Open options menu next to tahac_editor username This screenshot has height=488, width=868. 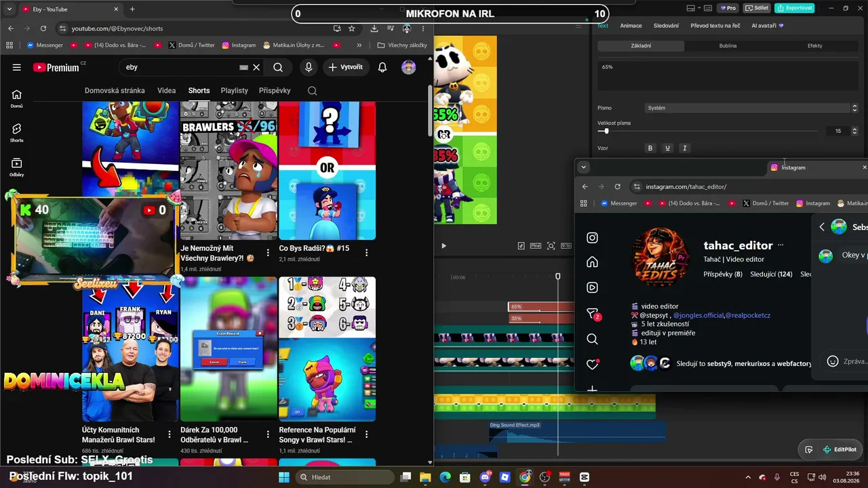(x=781, y=245)
